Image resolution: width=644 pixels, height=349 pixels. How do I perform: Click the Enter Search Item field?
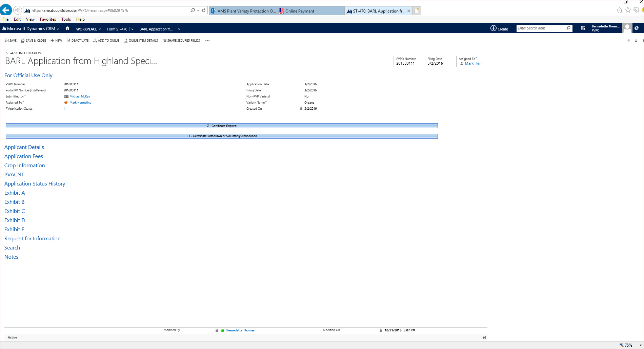click(541, 28)
